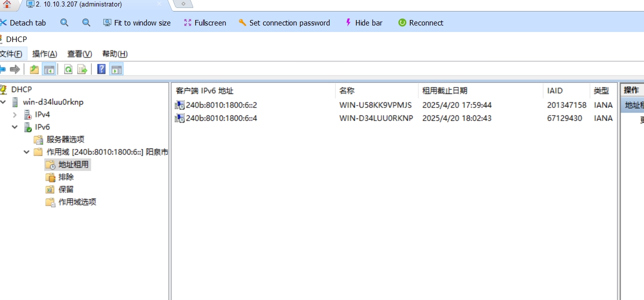Viewport: 644px width, 300px height.
Task: Click Set connection password button
Action: tap(284, 22)
